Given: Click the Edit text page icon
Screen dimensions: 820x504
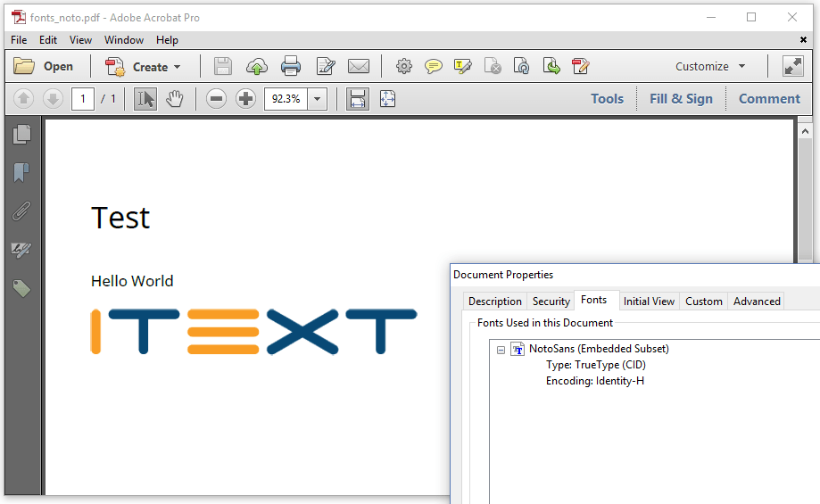Looking at the screenshot, I should (326, 66).
